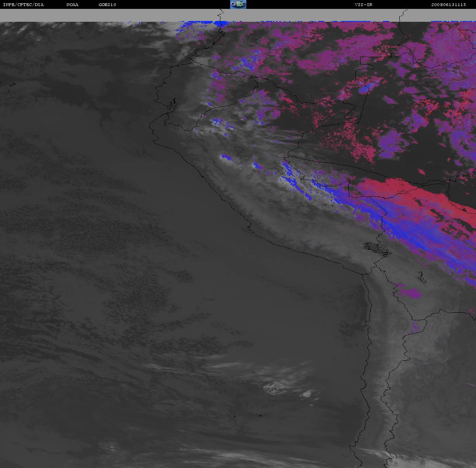The image size is (476, 468).
Task: Click the 'VIS-IR' channel label
Action: click(x=363, y=4)
